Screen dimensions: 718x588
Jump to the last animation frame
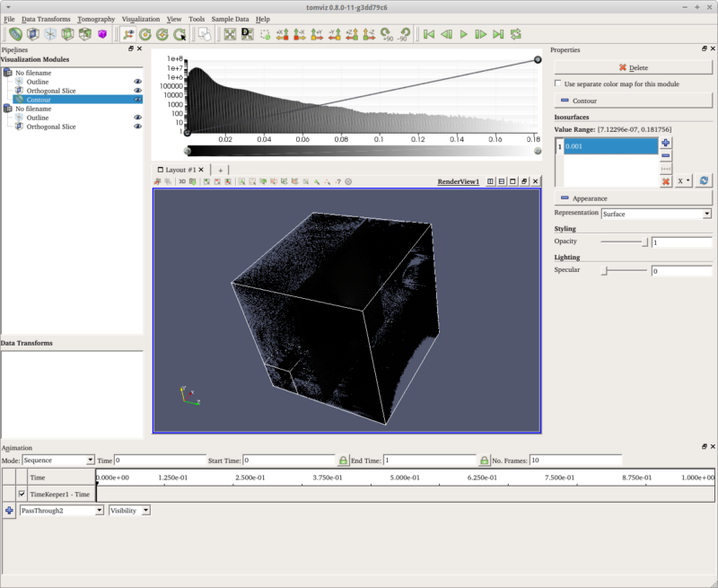pyautogui.click(x=499, y=34)
